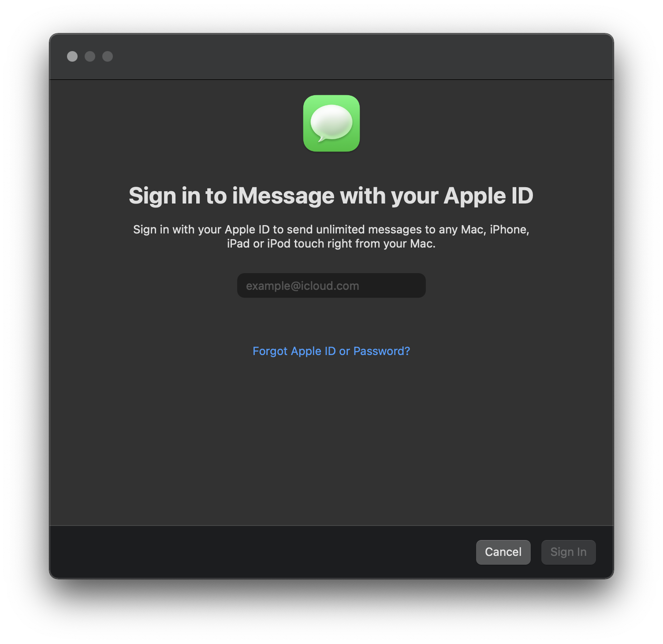Minimize the window with the middle title bar dot
The height and width of the screenshot is (644, 663).
click(90, 56)
